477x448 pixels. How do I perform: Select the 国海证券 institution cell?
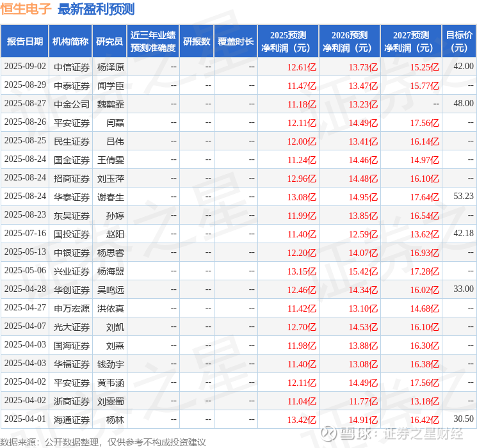click(72, 345)
